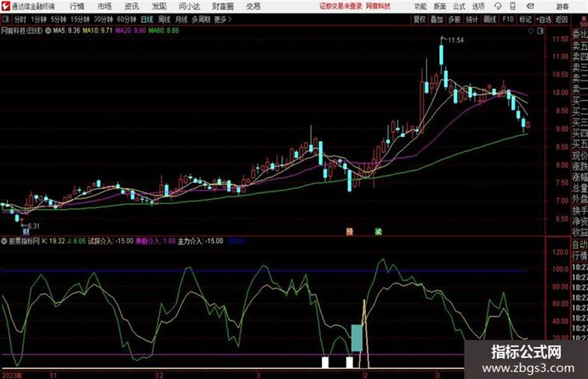Click the 返回 back button

tap(561, 19)
